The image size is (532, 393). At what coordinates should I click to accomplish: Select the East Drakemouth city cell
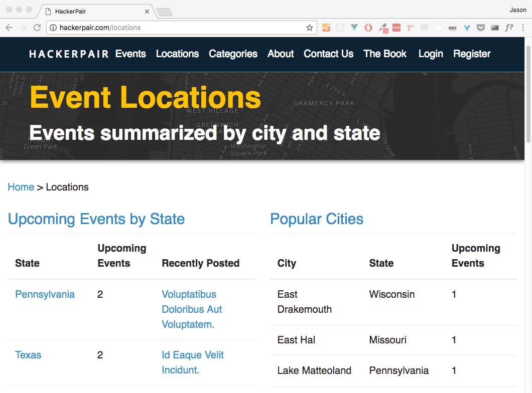[x=304, y=302]
